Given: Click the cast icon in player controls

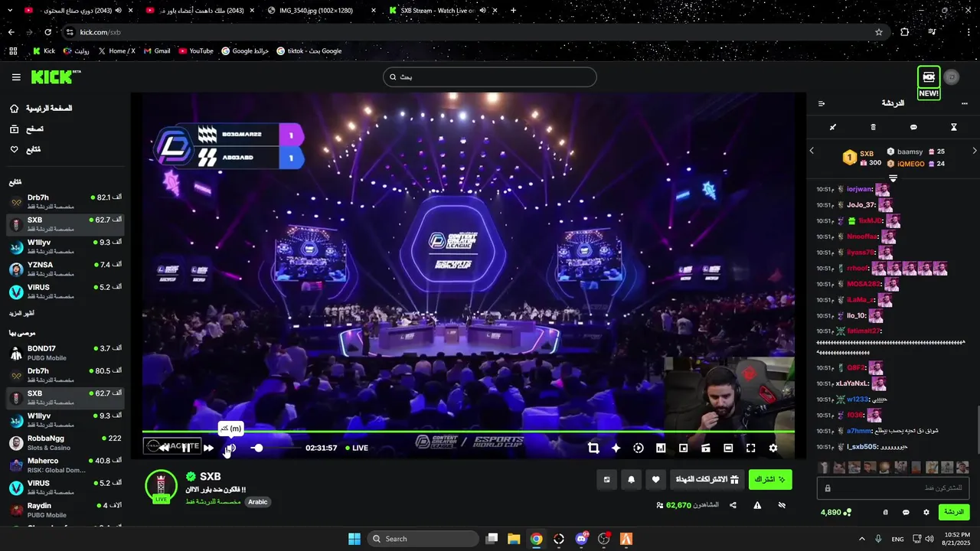Looking at the screenshot, I should coord(706,448).
